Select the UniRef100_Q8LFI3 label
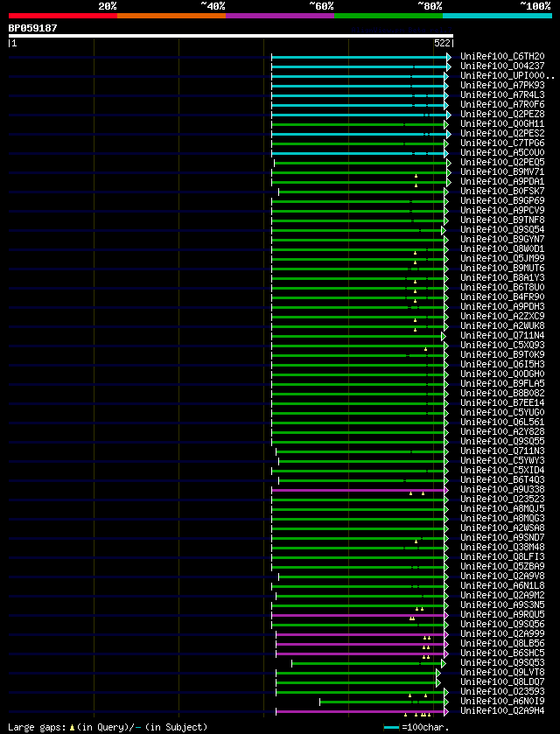The image size is (560, 734). [x=502, y=556]
